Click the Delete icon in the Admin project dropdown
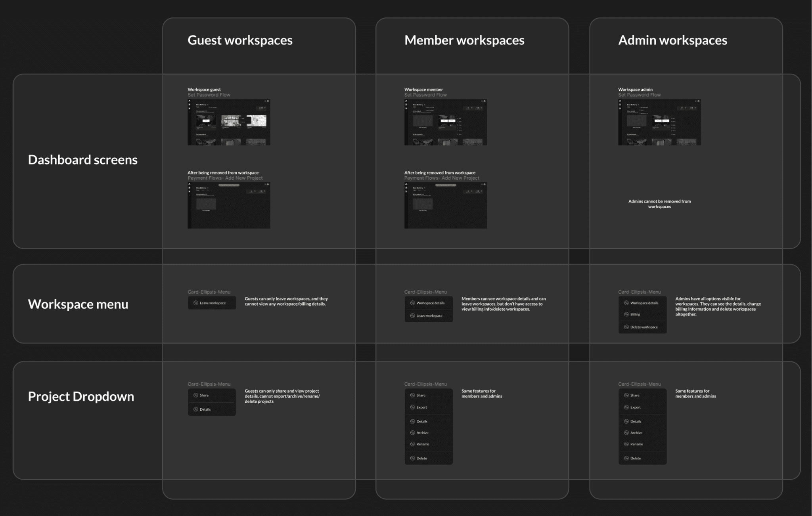 coord(626,459)
